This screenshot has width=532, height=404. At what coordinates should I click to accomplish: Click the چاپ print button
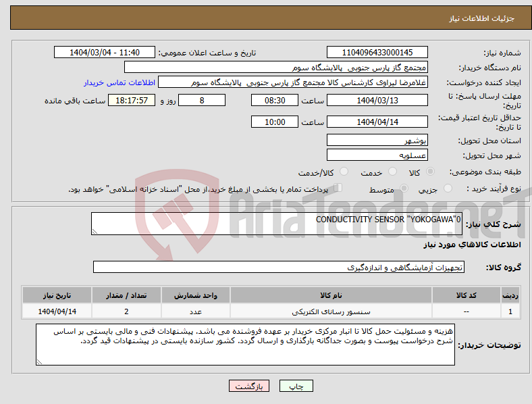pos(296,386)
